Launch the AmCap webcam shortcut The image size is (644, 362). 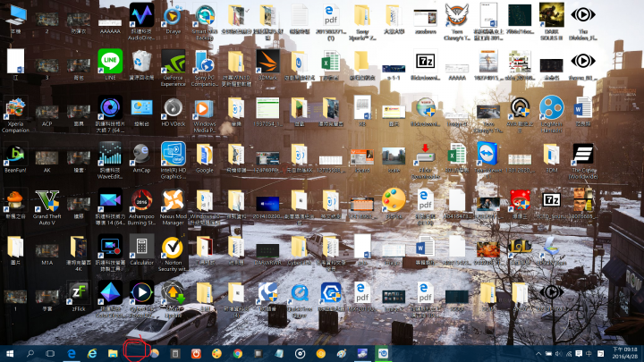click(x=141, y=157)
